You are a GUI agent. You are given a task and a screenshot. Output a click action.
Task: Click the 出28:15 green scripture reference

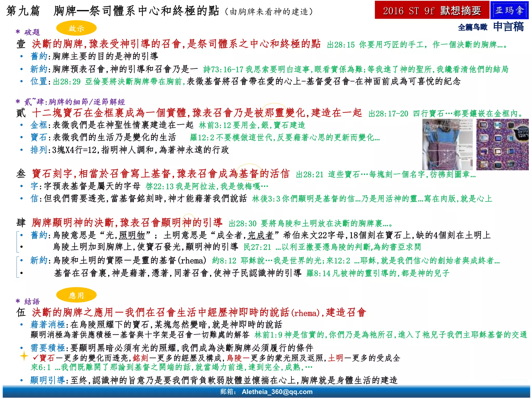click(341, 45)
